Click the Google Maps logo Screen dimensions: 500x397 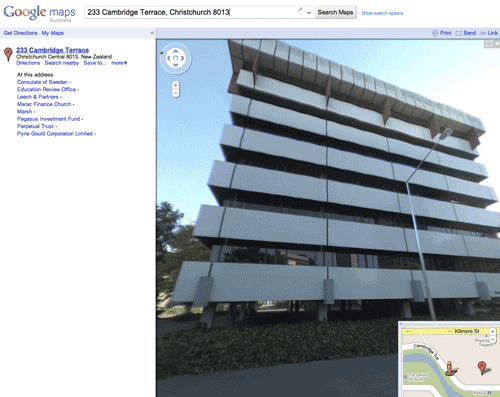[39, 13]
